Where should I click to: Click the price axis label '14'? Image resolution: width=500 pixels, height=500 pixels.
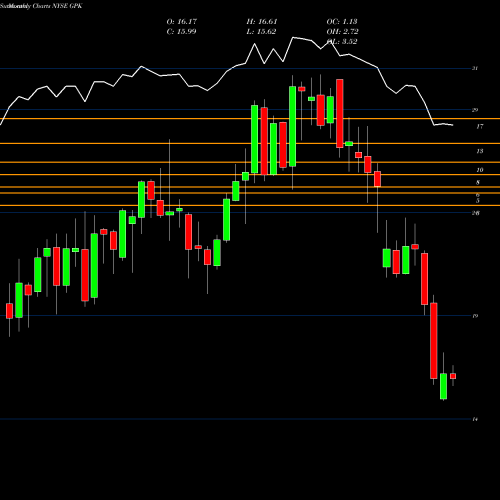click(475, 419)
